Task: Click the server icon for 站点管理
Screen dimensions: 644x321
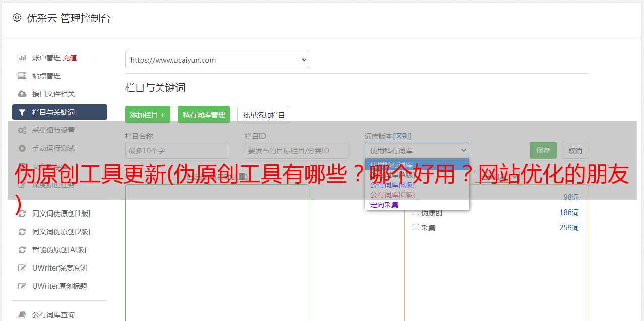Action: point(22,76)
